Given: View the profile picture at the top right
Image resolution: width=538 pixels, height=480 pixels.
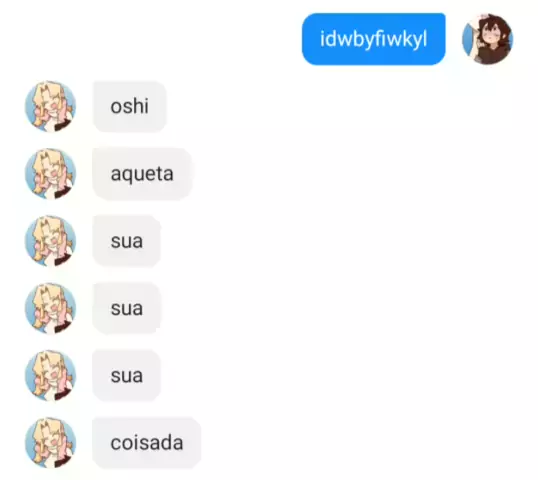Looking at the screenshot, I should 487,39.
